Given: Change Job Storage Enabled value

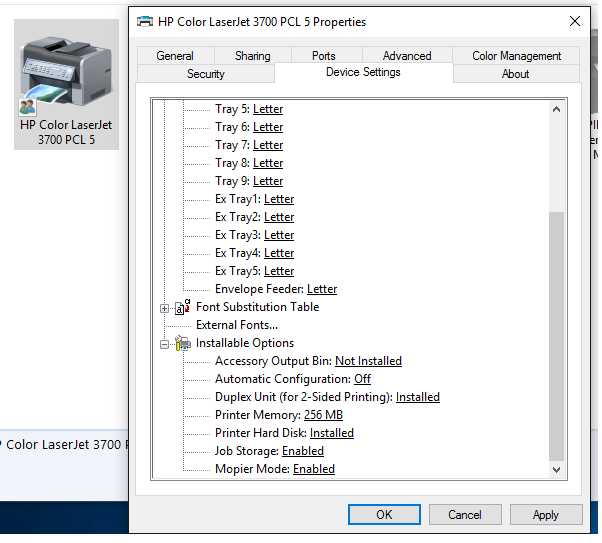Looking at the screenshot, I should (x=303, y=451).
